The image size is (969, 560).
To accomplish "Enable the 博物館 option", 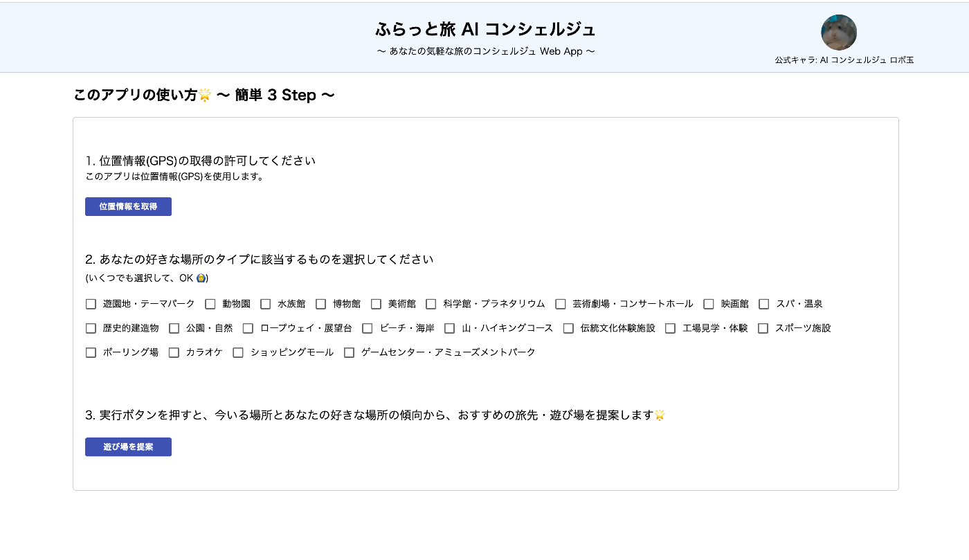I will pos(321,304).
